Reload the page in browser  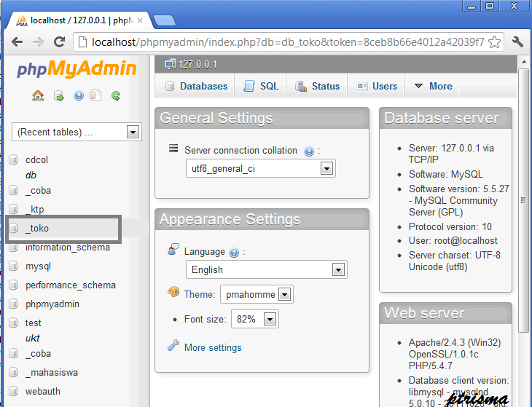click(59, 42)
